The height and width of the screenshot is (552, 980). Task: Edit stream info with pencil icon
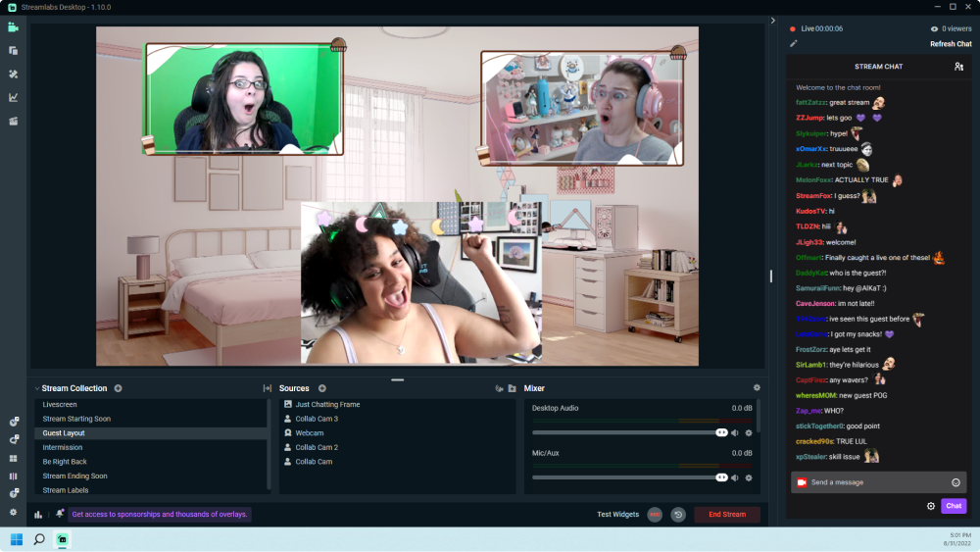coord(794,44)
